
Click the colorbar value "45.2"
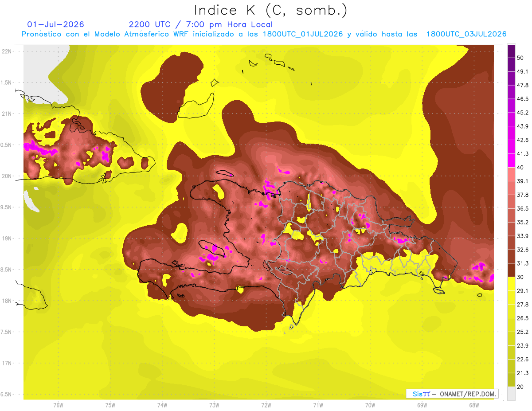[523, 113]
